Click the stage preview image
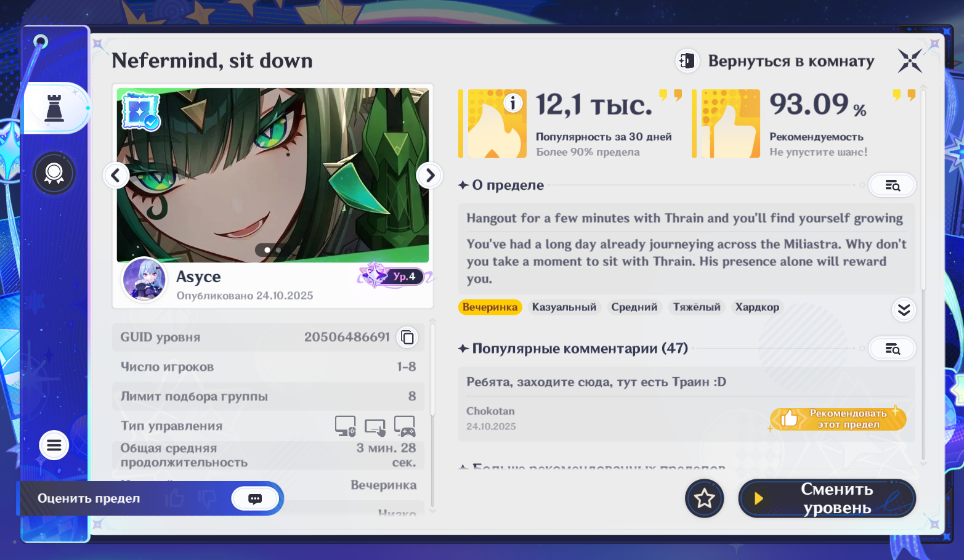This screenshot has height=560, width=964. coord(273,175)
